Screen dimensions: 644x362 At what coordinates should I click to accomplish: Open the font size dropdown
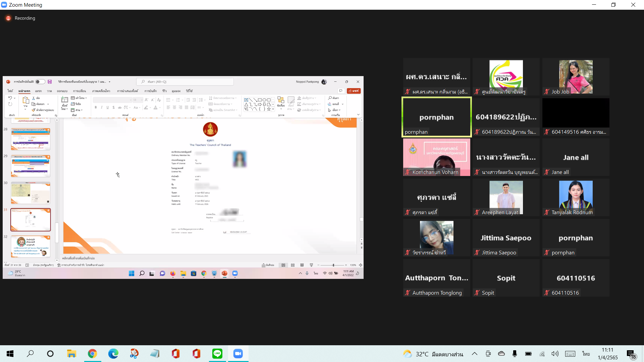pos(142,100)
